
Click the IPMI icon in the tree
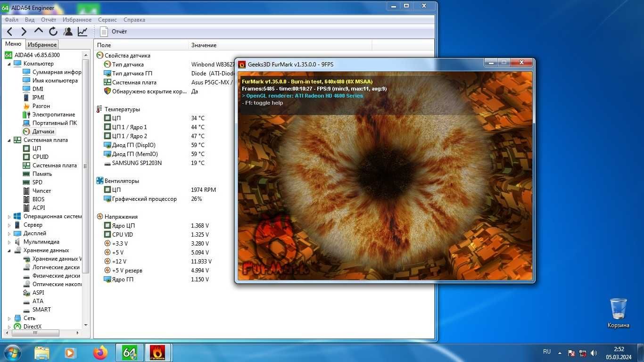(x=26, y=98)
